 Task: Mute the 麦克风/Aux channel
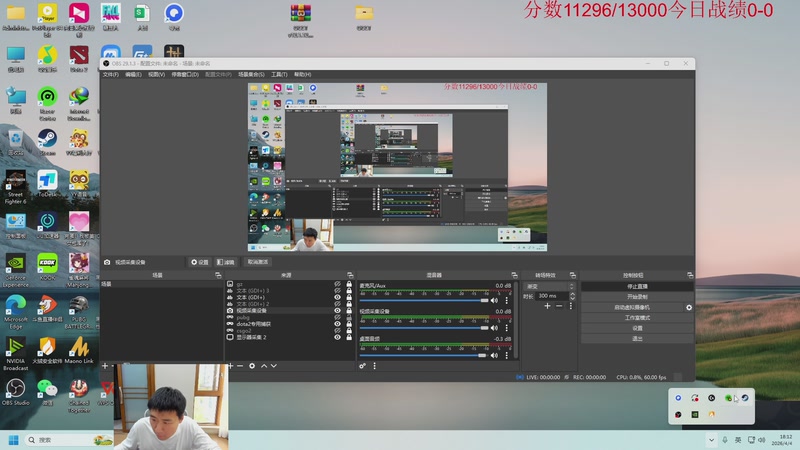(494, 301)
